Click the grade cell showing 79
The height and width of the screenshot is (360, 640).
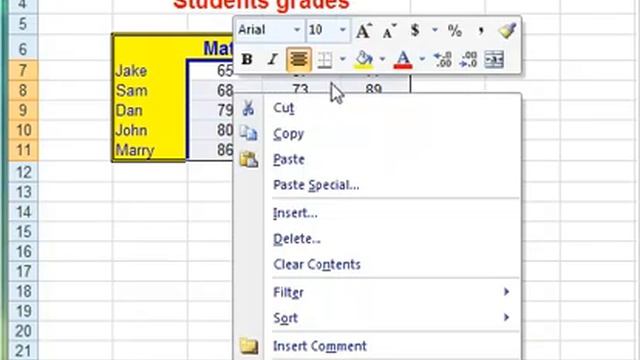point(211,110)
